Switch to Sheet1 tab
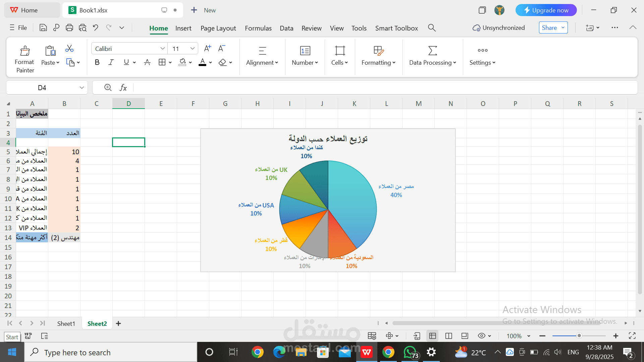Image resolution: width=644 pixels, height=362 pixels. pos(66,323)
